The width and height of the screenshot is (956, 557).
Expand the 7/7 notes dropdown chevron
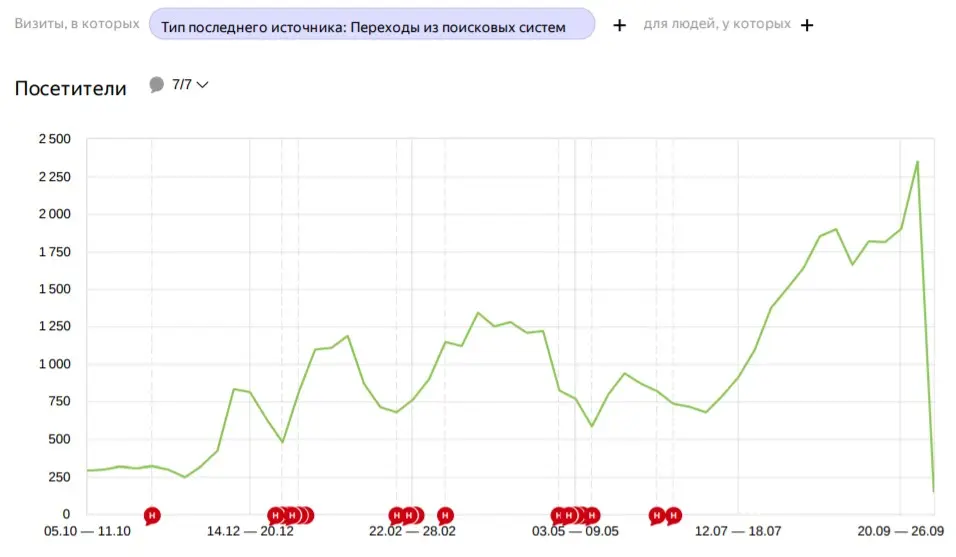pyautogui.click(x=203, y=85)
